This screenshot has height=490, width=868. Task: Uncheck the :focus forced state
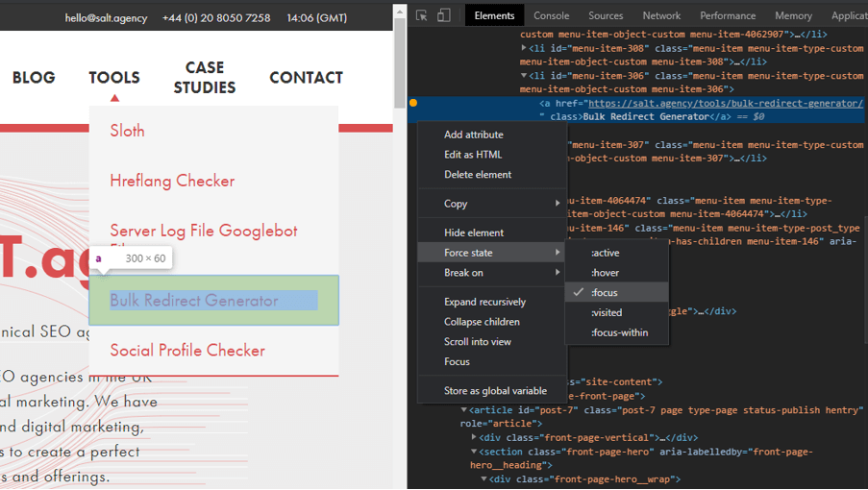pos(617,293)
